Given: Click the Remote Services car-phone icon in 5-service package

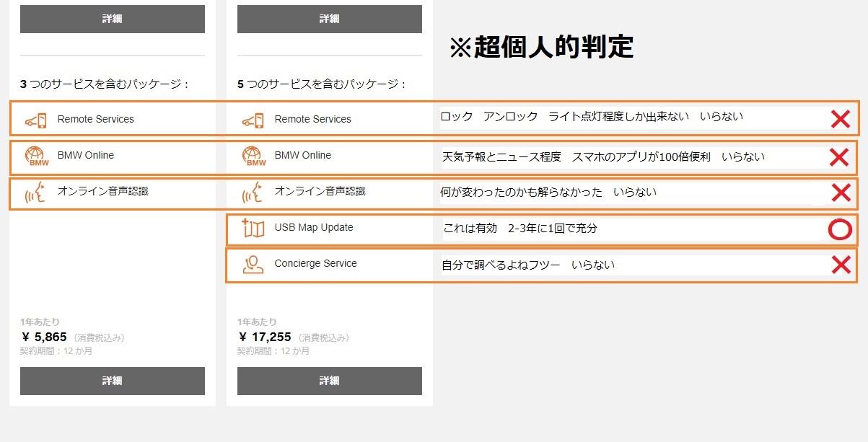Looking at the screenshot, I should [x=253, y=120].
